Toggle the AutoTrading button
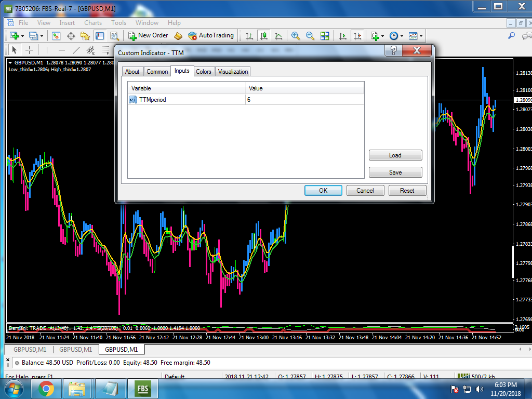Screen dimensions: 532x399 tap(211, 36)
